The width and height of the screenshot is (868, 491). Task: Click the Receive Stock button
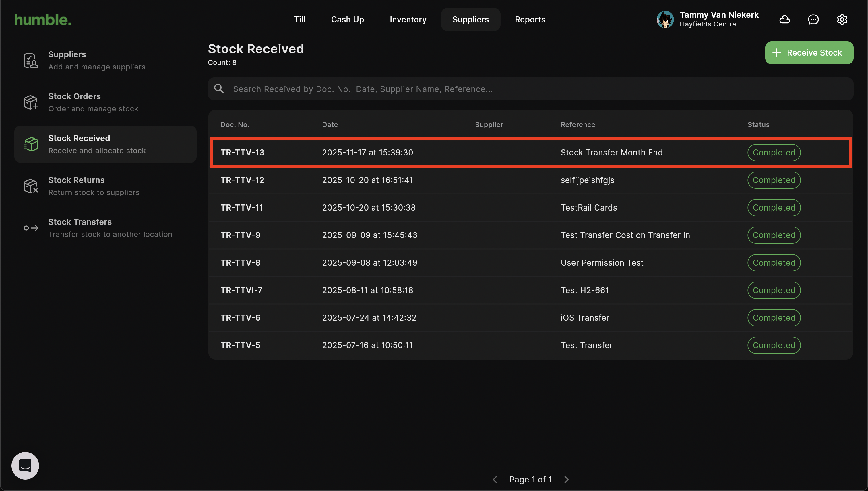point(809,52)
